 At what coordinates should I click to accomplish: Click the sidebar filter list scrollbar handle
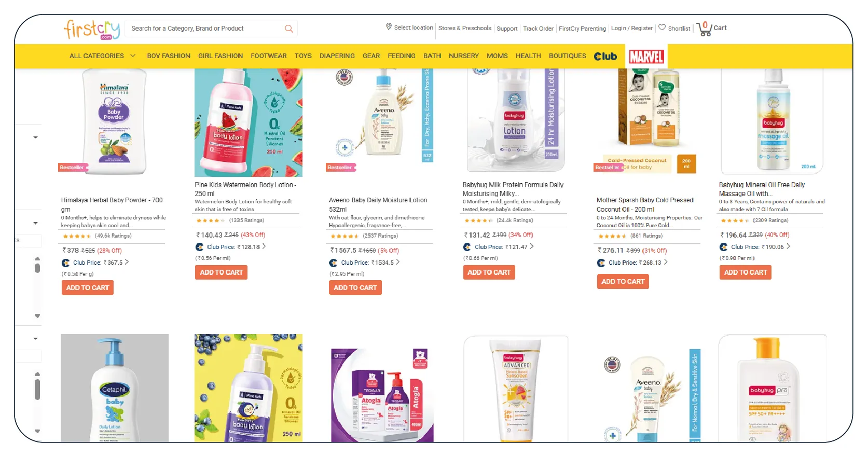[x=37, y=268]
